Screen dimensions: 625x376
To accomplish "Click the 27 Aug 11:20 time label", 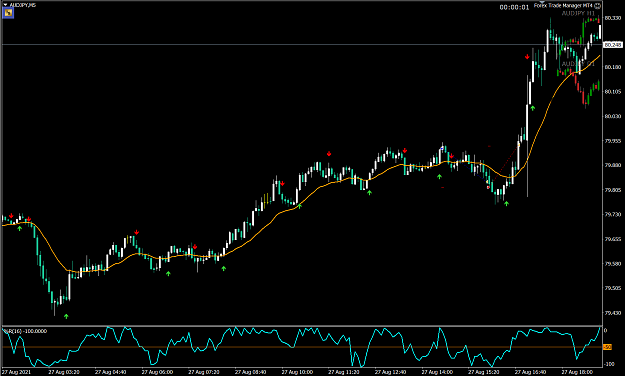I will [x=344, y=372].
